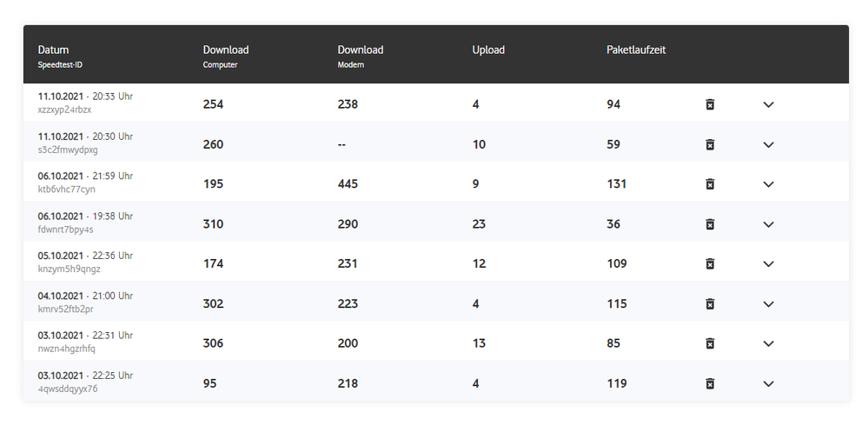Delete the speedtest entry knzym5h9qngz
Viewport: 868px width, 439px height.
[710, 263]
